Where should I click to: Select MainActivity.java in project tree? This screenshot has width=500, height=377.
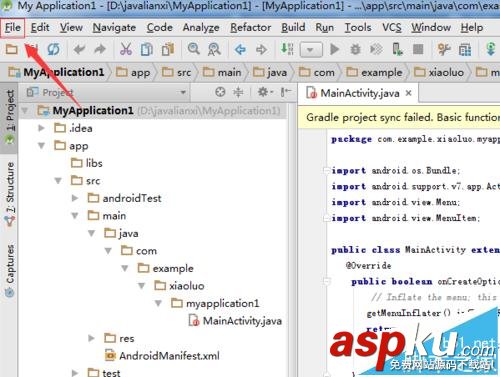pos(235,321)
